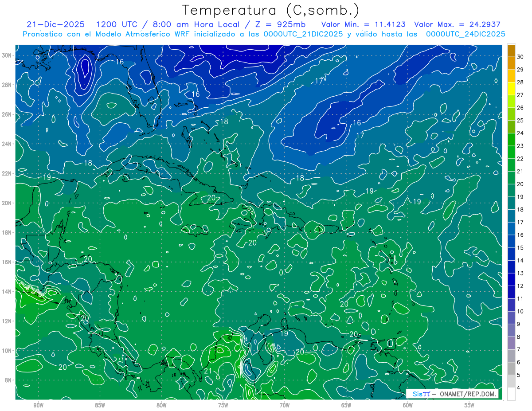Click the legend scale value 9
The image size is (532, 411).
(x=519, y=324)
